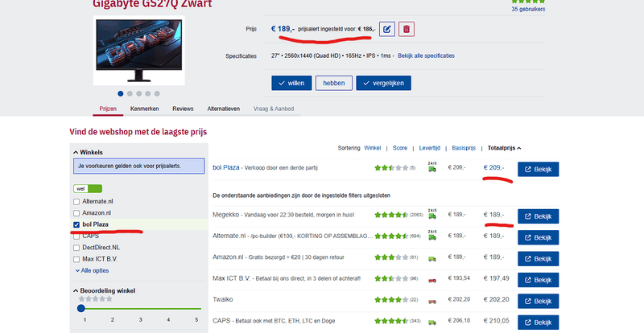Check the Amazon.nl shop checkbox
Image resolution: width=644 pixels, height=333 pixels.
coord(76,213)
